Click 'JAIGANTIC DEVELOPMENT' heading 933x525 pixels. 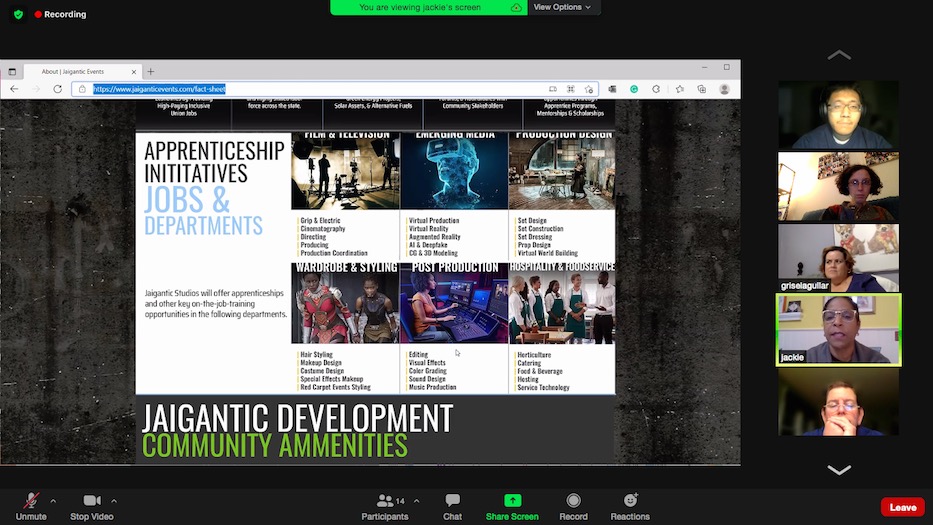point(297,418)
